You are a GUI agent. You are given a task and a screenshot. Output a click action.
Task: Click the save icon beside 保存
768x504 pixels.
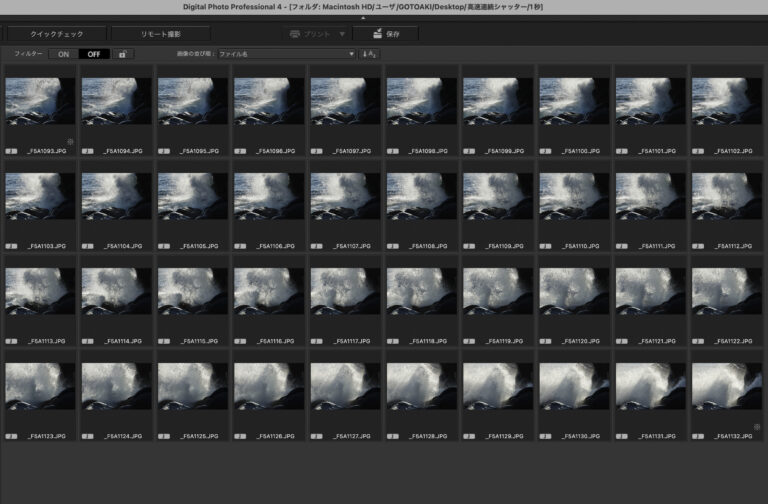(374, 34)
